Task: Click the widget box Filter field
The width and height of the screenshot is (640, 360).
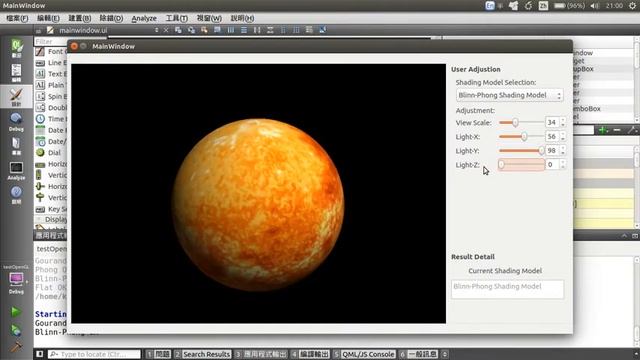Action: [x=51, y=41]
